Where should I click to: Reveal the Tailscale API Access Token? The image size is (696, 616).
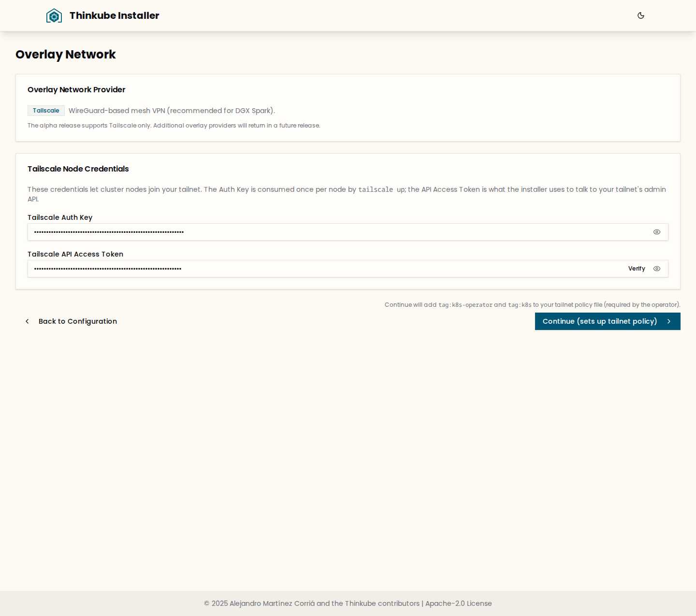[x=657, y=269]
